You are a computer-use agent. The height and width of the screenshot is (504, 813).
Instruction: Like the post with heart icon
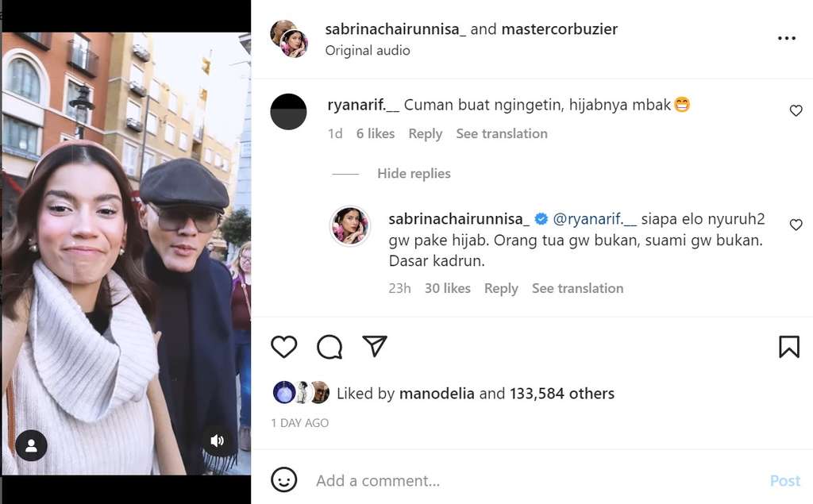[x=283, y=347]
